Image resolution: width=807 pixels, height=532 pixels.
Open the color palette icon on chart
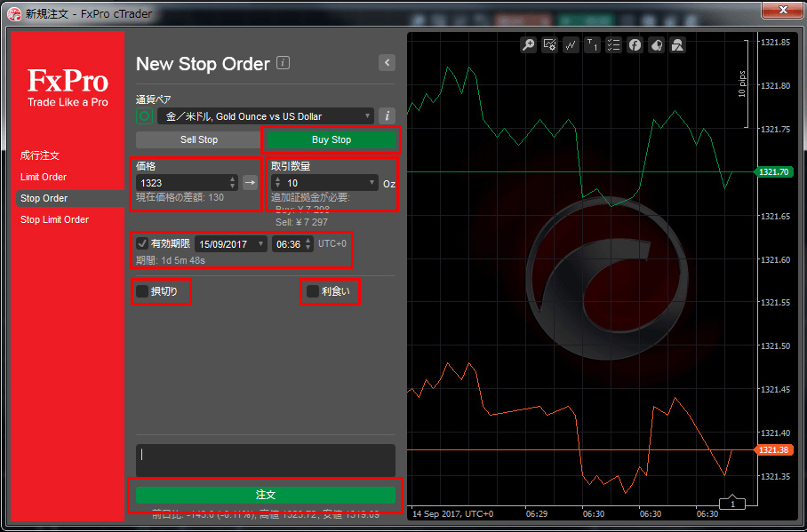(656, 45)
